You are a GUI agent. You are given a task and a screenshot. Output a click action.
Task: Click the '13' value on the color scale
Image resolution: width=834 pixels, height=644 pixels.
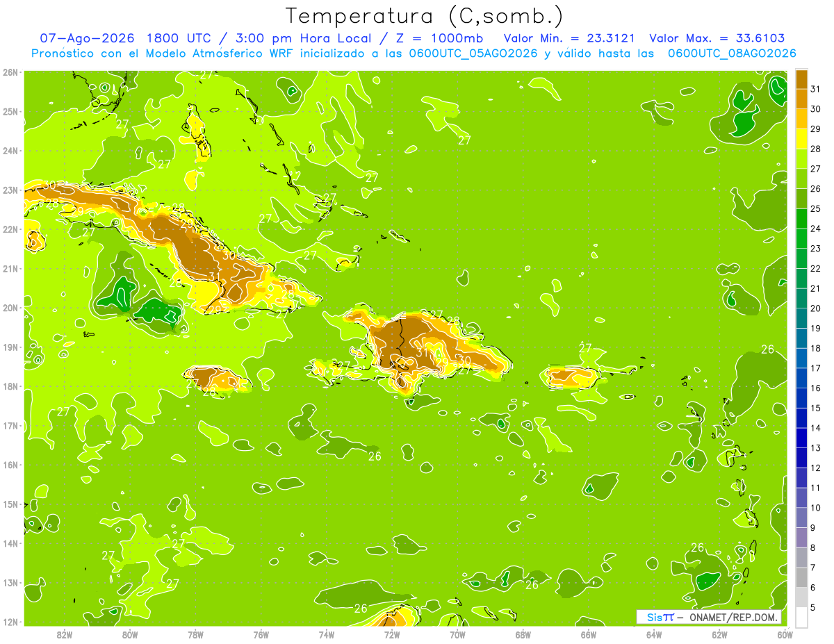tap(816, 448)
